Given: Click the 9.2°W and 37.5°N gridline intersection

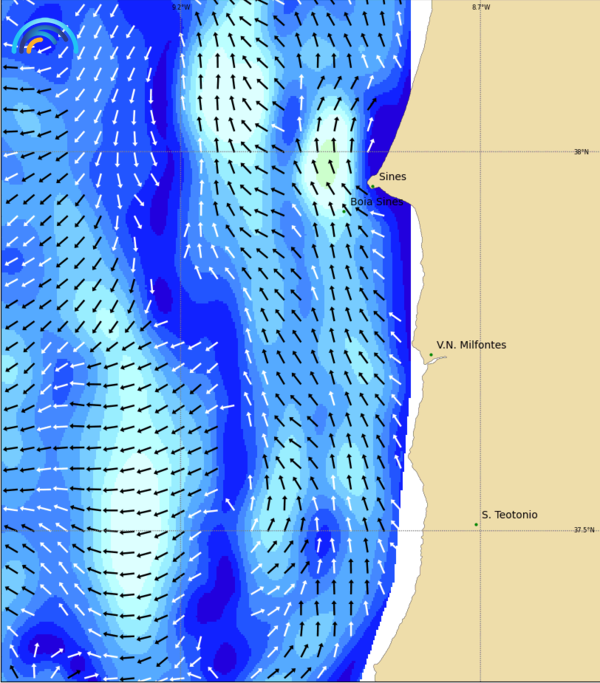Looking at the screenshot, I should pyautogui.click(x=180, y=530).
